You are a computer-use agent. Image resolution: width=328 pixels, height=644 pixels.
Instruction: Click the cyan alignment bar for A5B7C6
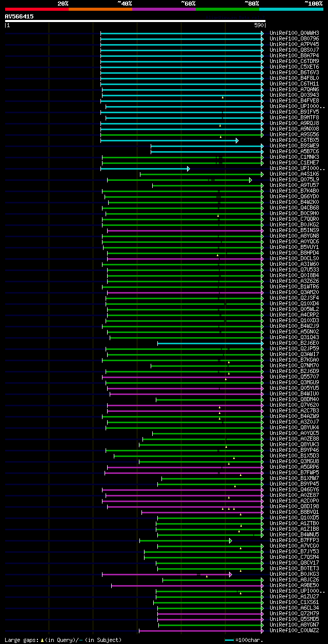[x=207, y=152]
